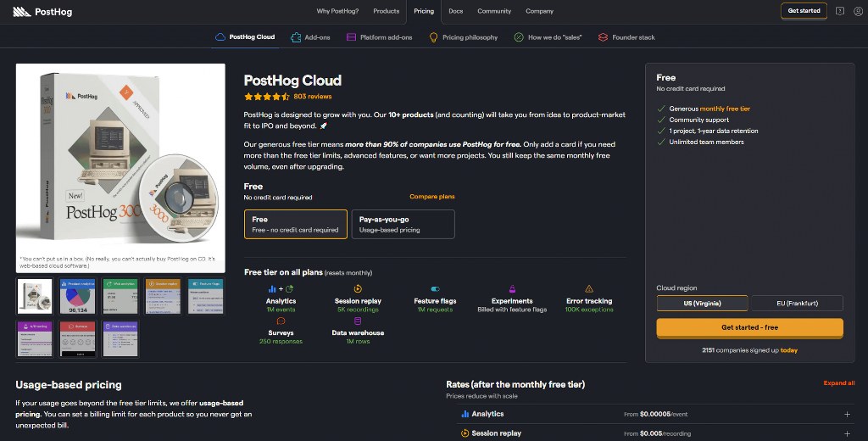Image resolution: width=868 pixels, height=441 pixels.
Task: Expand the Analytics rate row plus icon
Action: [847, 415]
